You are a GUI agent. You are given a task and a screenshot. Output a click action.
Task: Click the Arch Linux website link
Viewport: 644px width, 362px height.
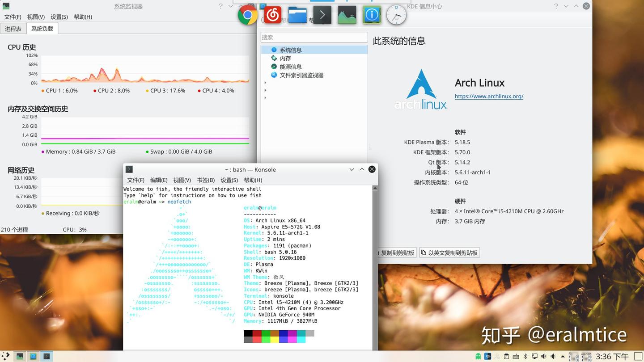click(x=488, y=96)
